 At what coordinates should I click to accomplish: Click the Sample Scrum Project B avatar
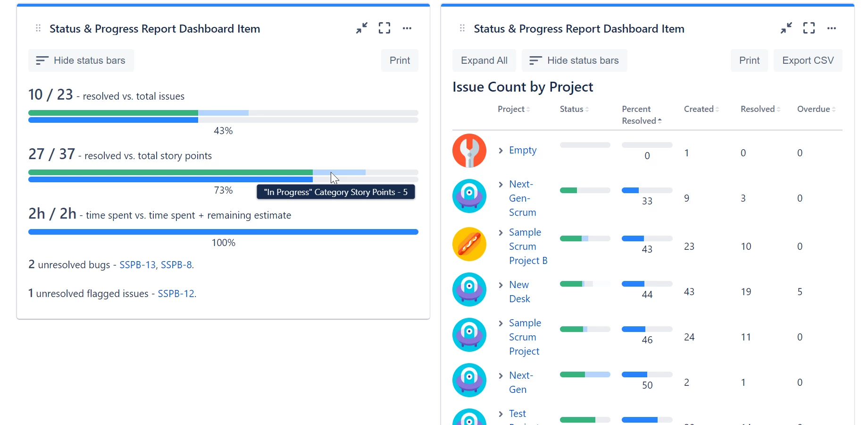[x=469, y=244]
